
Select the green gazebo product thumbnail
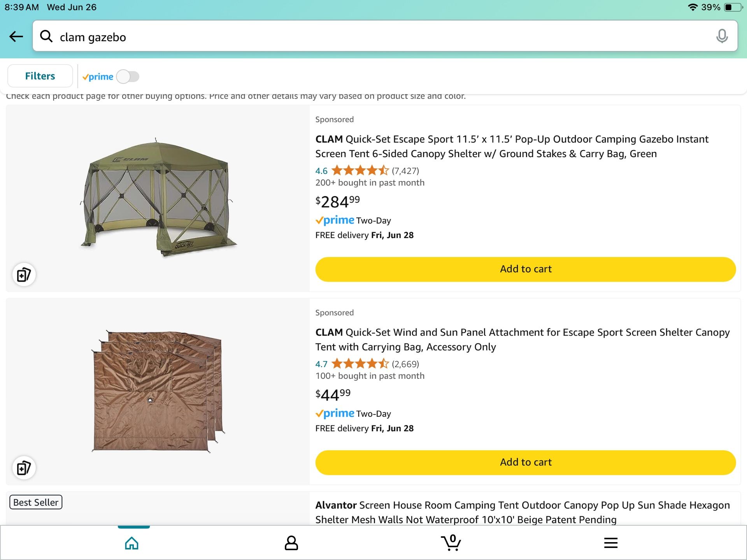click(x=158, y=198)
